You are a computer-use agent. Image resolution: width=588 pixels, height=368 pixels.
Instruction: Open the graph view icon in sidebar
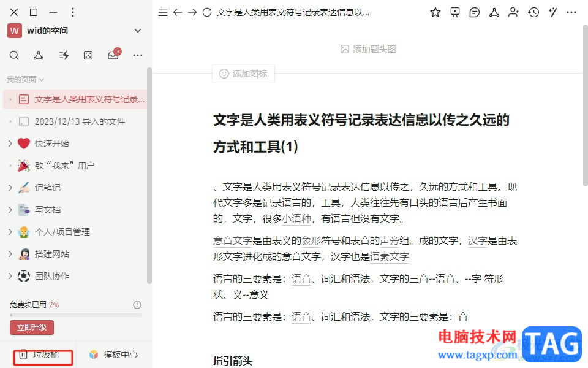point(38,56)
